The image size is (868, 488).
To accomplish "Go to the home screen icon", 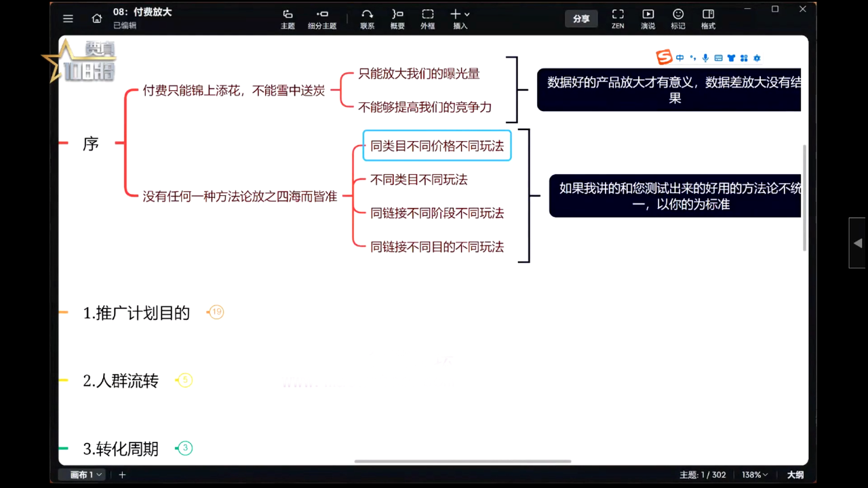I will (97, 19).
